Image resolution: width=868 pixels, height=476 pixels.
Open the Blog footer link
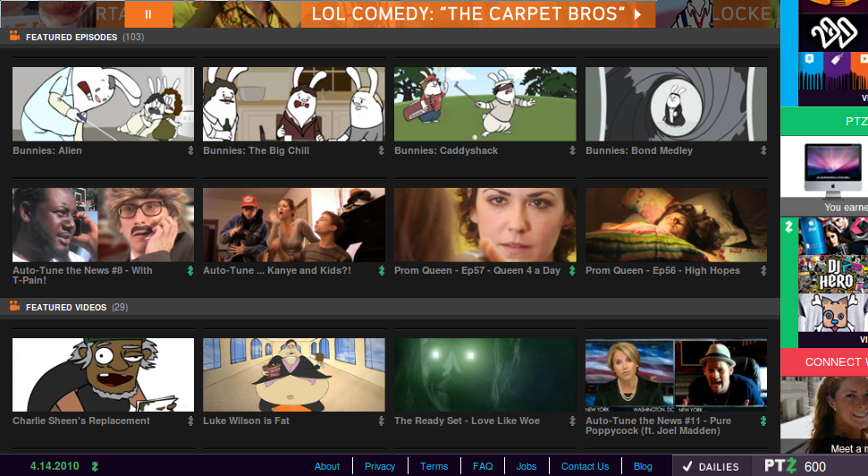tap(643, 466)
